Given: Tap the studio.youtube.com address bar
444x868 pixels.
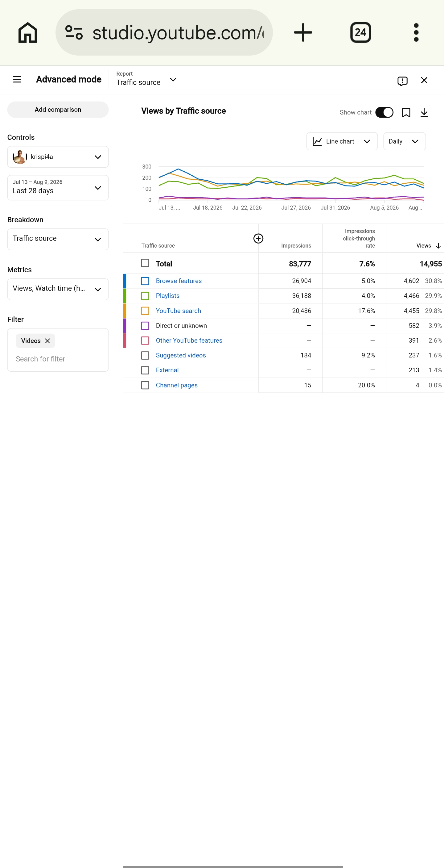Looking at the screenshot, I should click(x=164, y=33).
